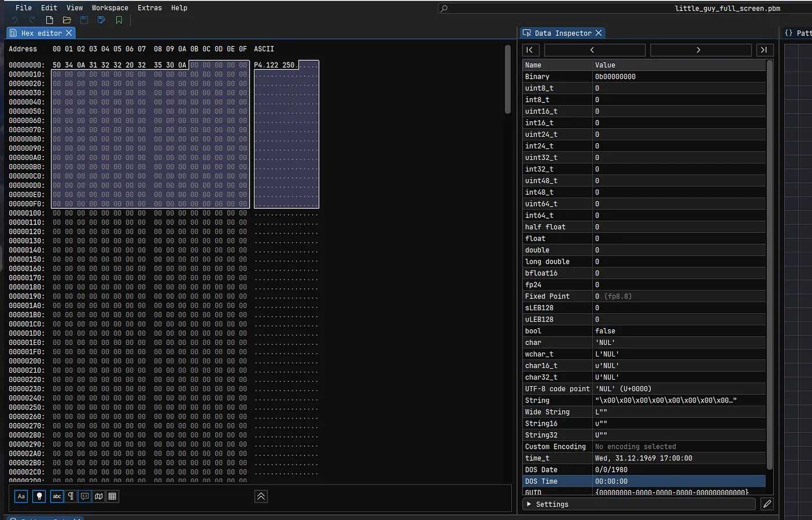Create a new file with the toolbar icon
The height and width of the screenshot is (520, 812).
tap(49, 20)
